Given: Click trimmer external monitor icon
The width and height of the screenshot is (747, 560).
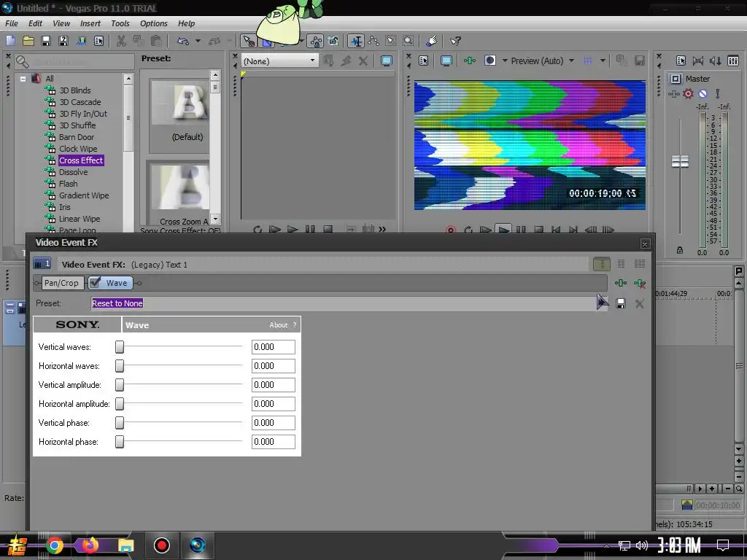Looking at the screenshot, I should [387, 61].
